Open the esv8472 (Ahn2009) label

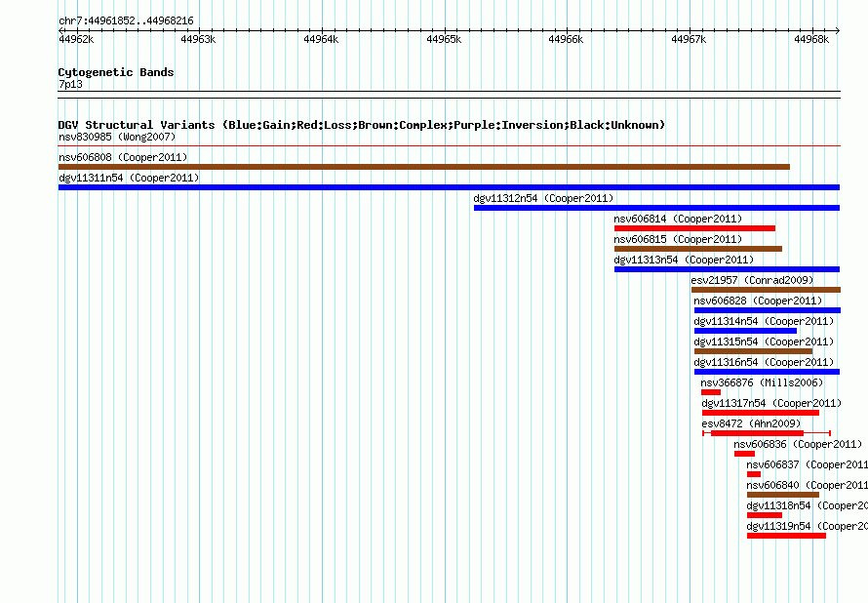(x=751, y=423)
